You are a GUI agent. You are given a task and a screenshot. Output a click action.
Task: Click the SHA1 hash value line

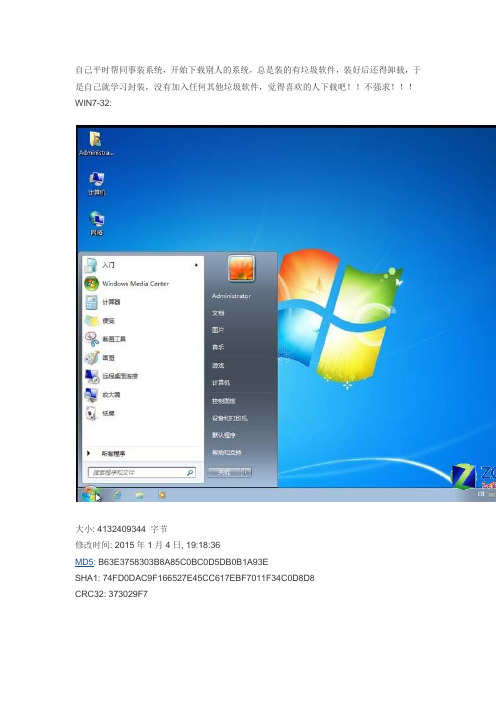194,578
